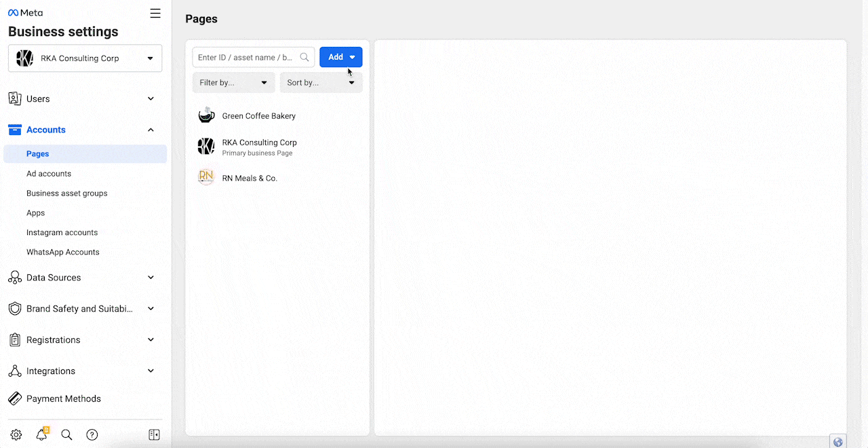Image resolution: width=868 pixels, height=448 pixels.
Task: Collapse the sidebar with the panel icon
Action: pos(154,435)
